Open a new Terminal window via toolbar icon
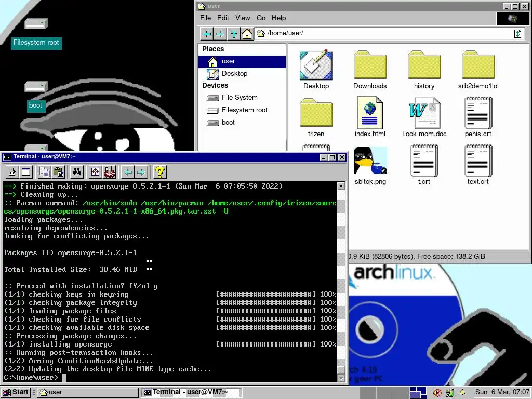Screen dimensions: 532x399 pyautogui.click(x=26, y=172)
